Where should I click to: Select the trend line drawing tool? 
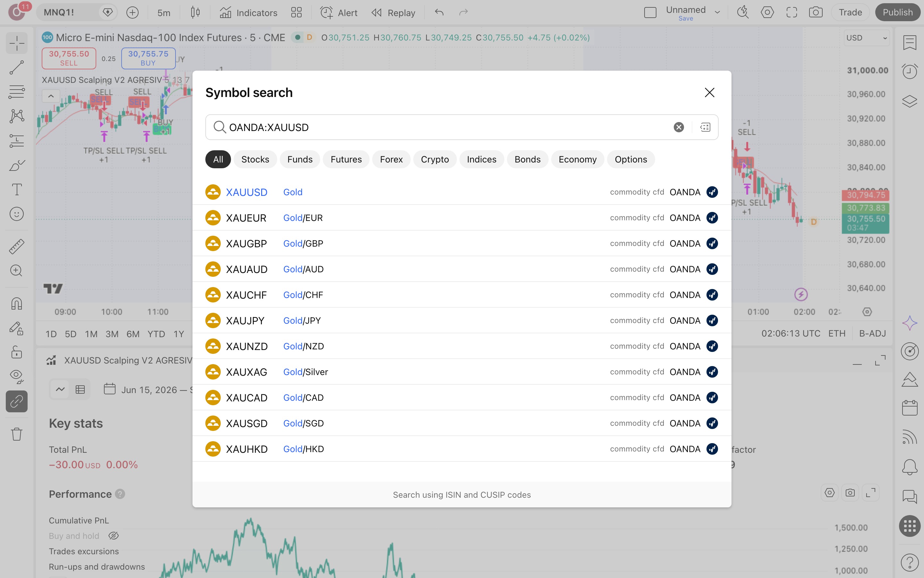[x=16, y=68]
